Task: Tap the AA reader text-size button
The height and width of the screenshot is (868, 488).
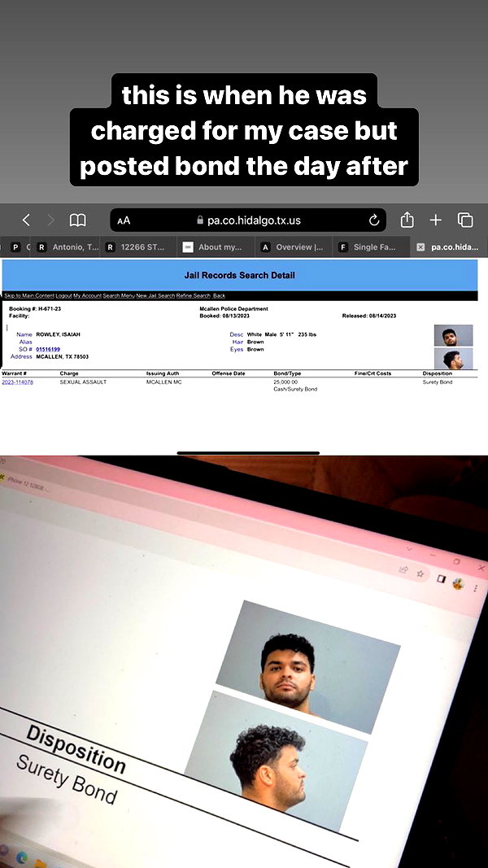Action: (124, 220)
